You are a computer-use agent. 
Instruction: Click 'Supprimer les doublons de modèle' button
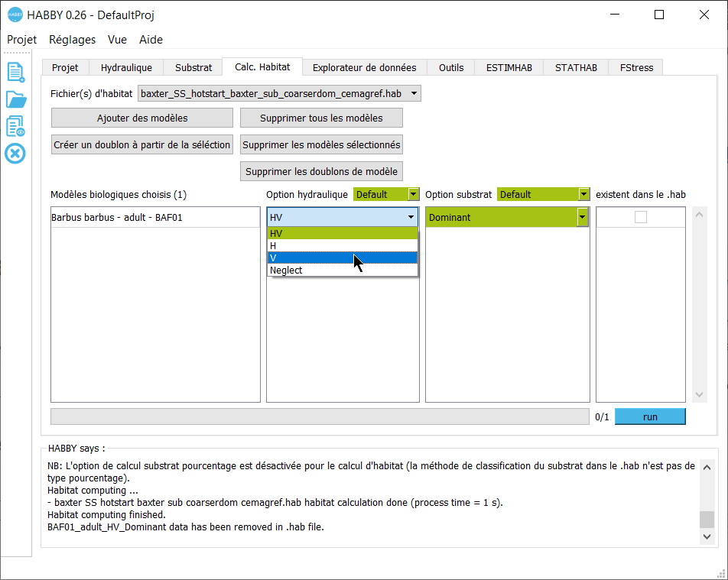coord(321,171)
